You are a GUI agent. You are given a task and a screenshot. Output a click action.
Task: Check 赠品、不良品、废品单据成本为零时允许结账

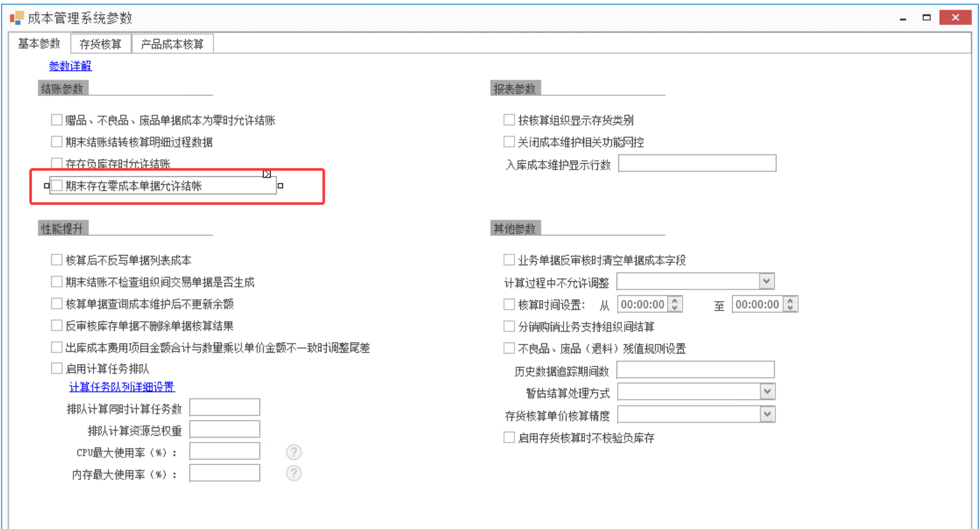[x=57, y=120]
